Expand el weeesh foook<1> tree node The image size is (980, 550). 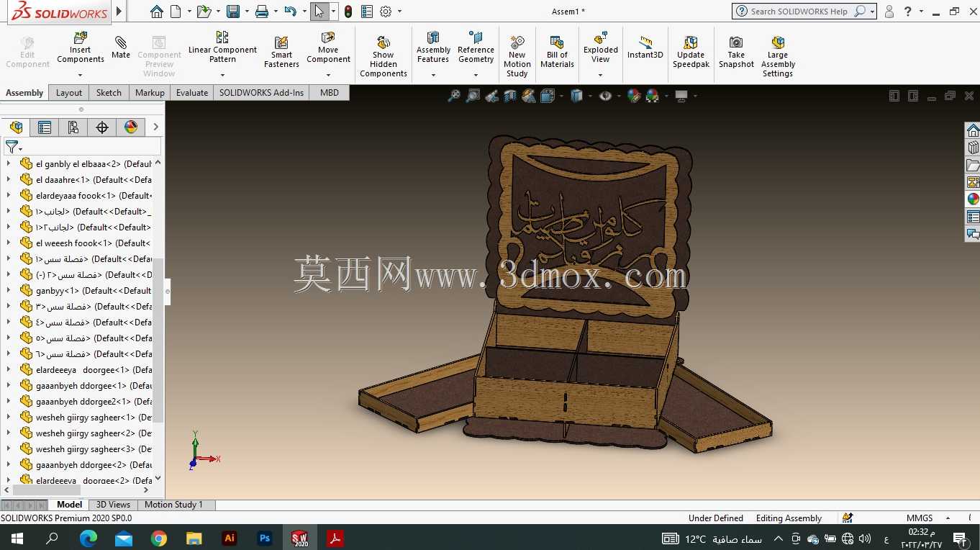[9, 243]
